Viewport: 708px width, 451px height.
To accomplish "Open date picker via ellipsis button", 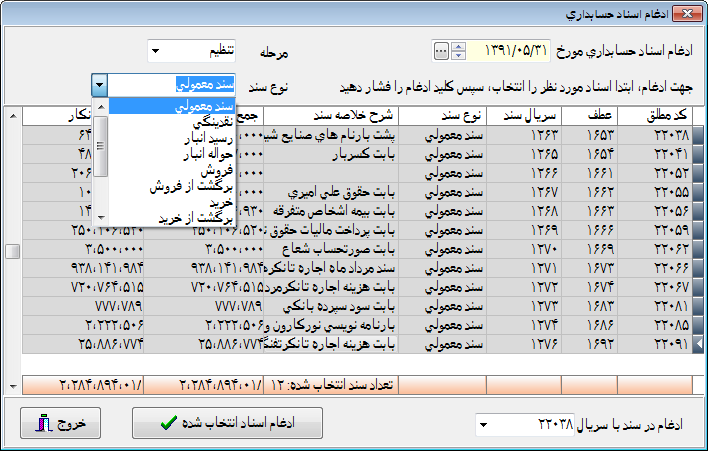I will pos(441,50).
